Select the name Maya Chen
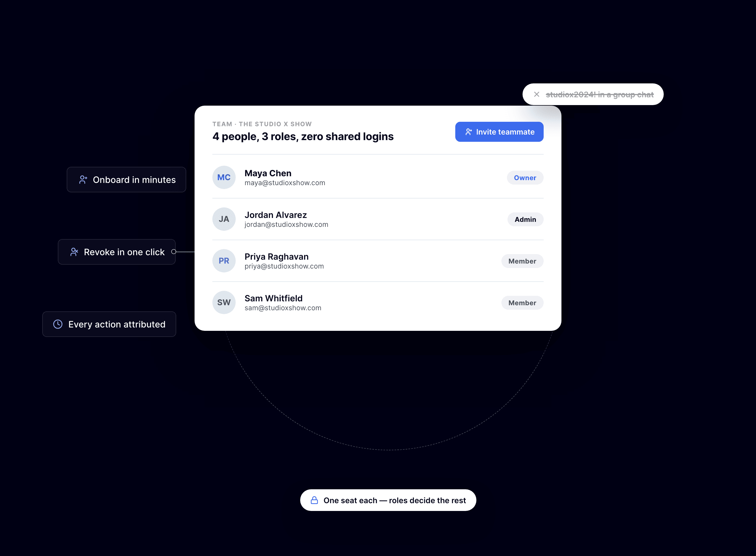Viewport: 756px width, 556px height. [x=268, y=173]
